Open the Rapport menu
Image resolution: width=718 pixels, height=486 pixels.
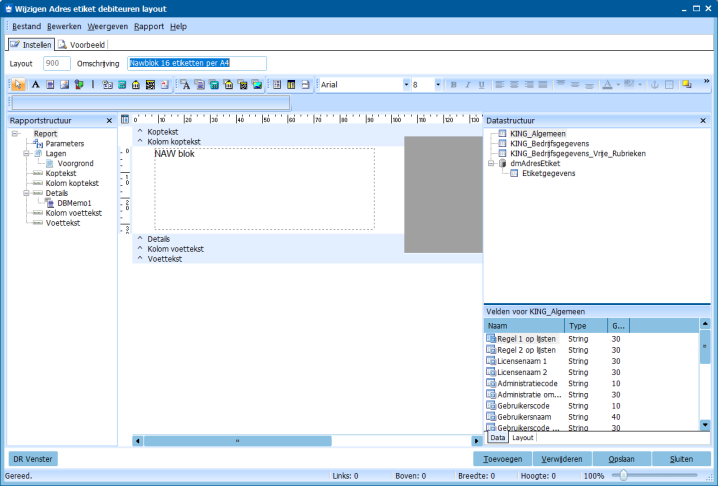[147, 25]
